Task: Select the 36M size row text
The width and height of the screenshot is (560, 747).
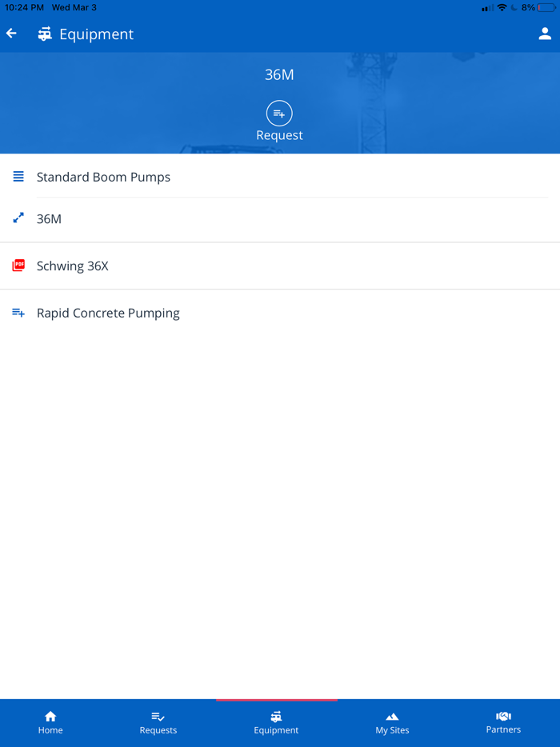Action: click(49, 218)
